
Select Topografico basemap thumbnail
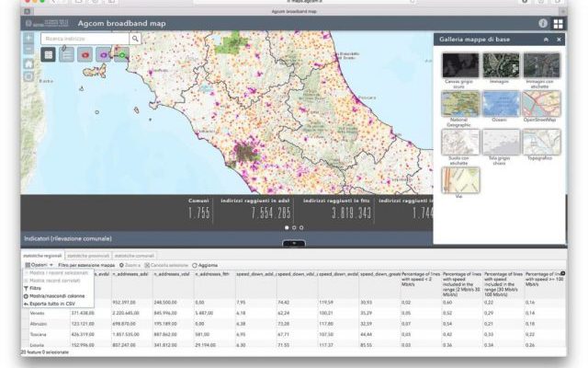(541, 142)
